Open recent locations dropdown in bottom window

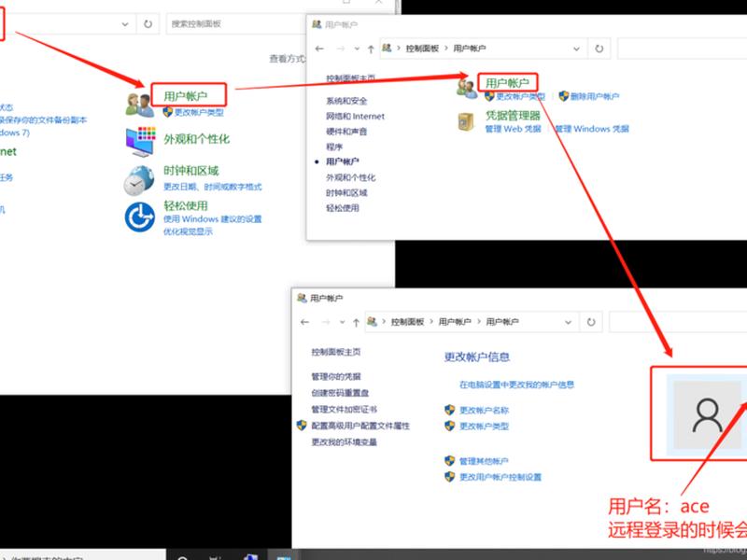[x=342, y=322]
